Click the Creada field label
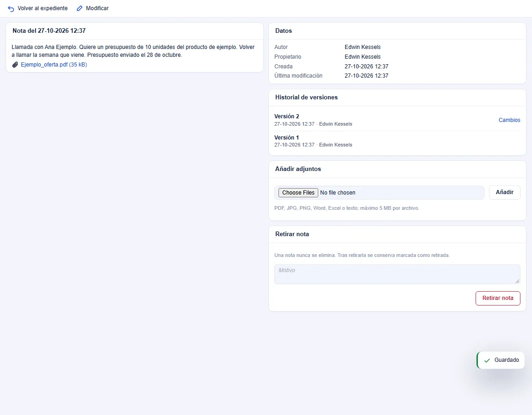This screenshot has width=532, height=415. [283, 67]
